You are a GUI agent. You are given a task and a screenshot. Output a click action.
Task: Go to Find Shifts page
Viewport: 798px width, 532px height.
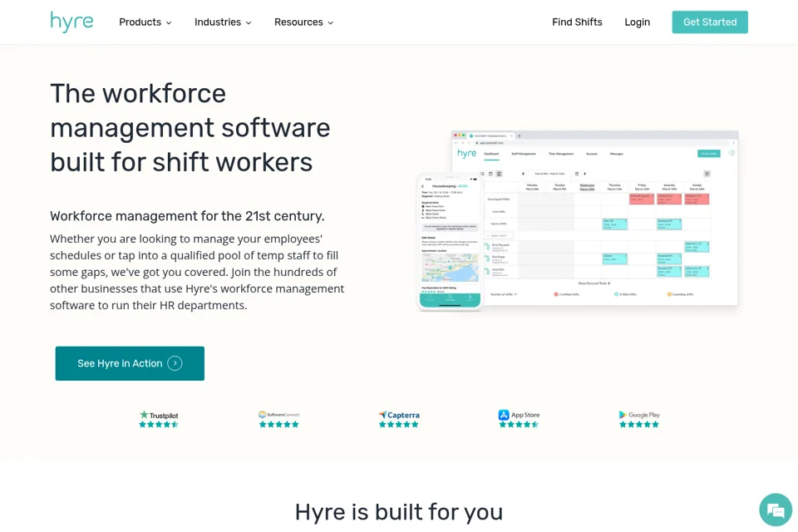click(x=577, y=22)
